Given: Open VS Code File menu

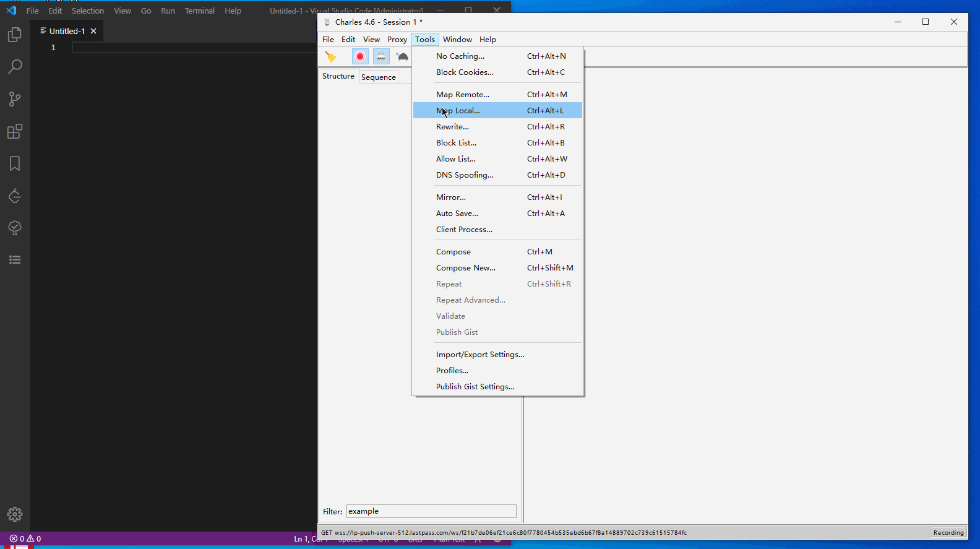Looking at the screenshot, I should click(33, 11).
